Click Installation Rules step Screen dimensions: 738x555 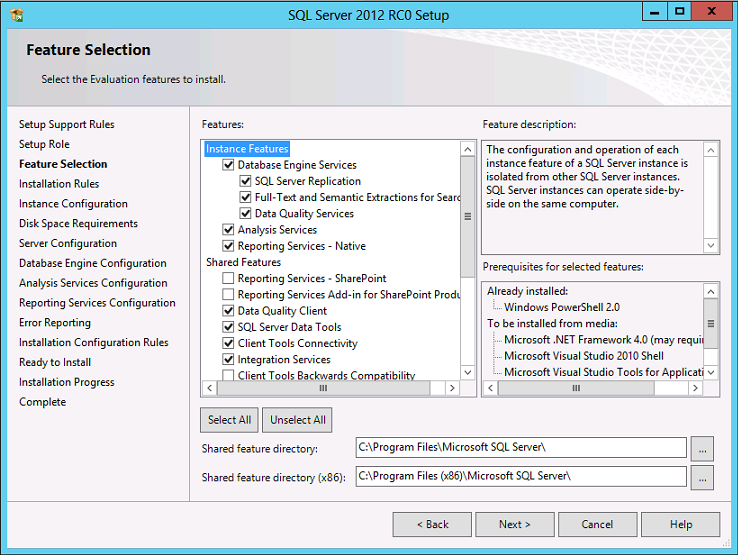[x=59, y=184]
